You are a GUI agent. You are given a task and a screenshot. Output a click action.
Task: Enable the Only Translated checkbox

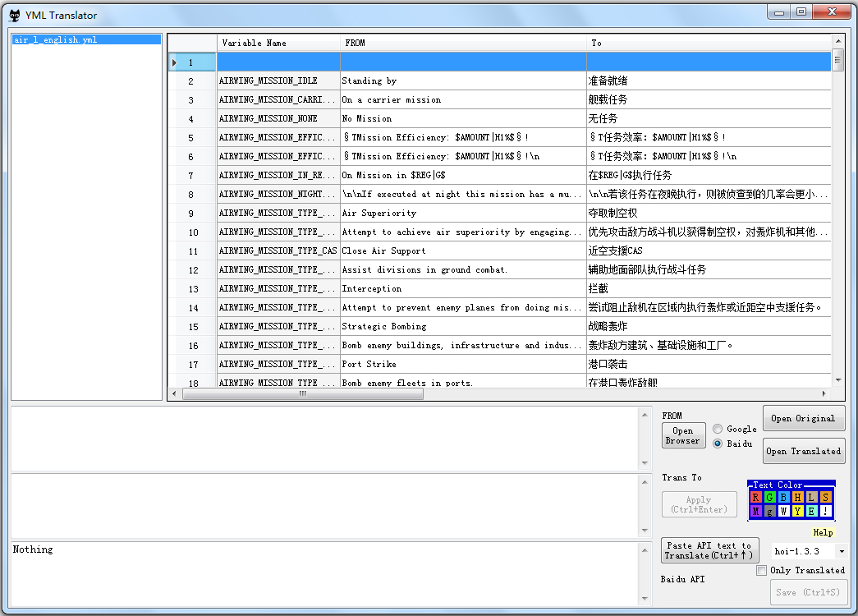pos(762,570)
